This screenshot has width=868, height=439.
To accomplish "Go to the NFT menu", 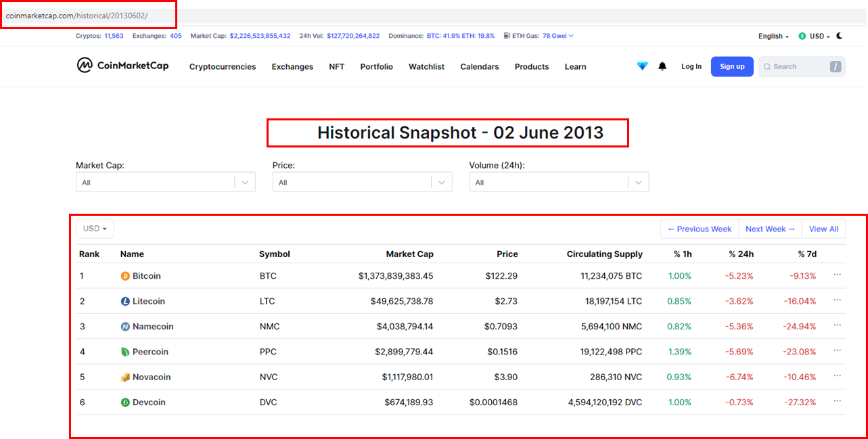I will [337, 66].
